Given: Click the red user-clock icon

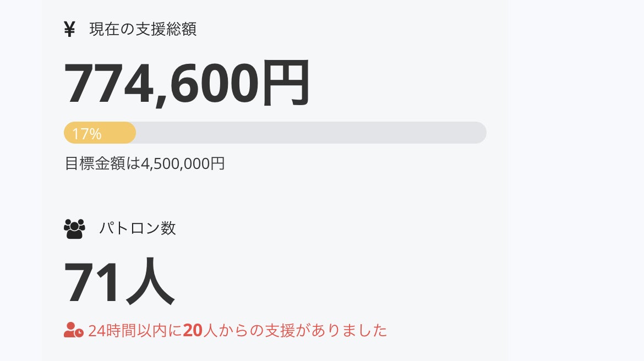Looking at the screenshot, I should point(73,330).
